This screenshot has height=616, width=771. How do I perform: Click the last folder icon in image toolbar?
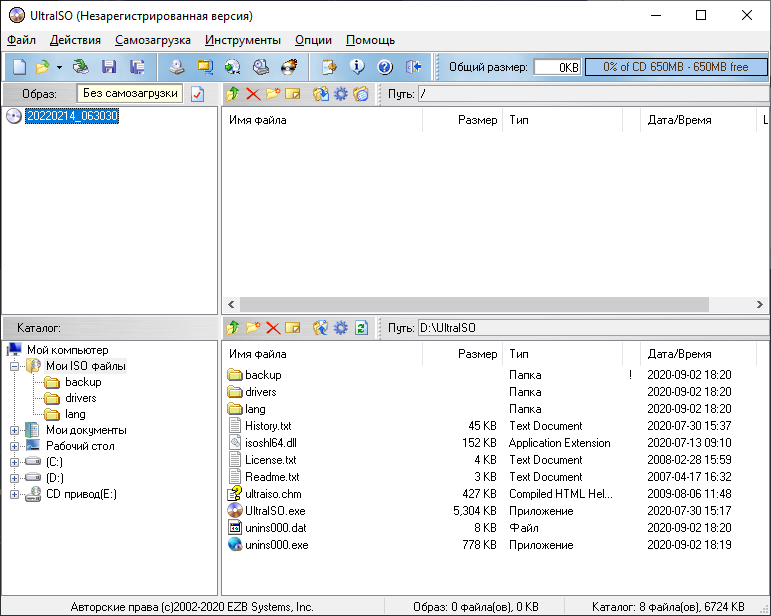(360, 93)
